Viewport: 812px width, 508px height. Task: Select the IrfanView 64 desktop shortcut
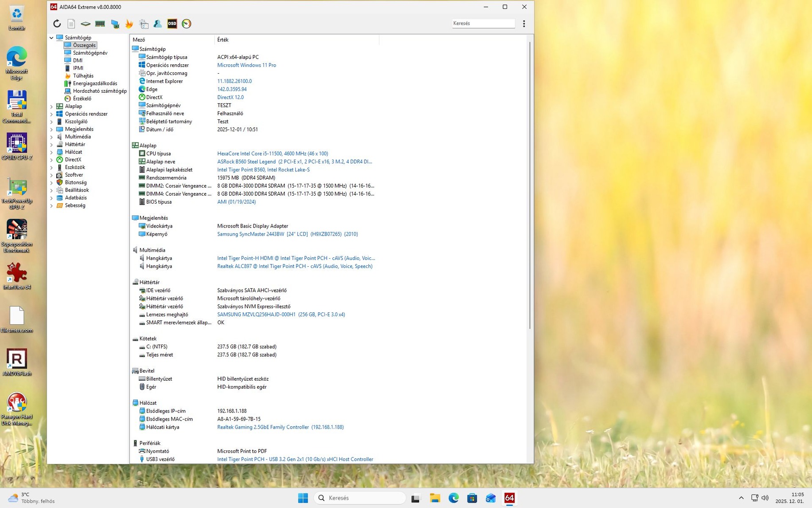pos(17,276)
